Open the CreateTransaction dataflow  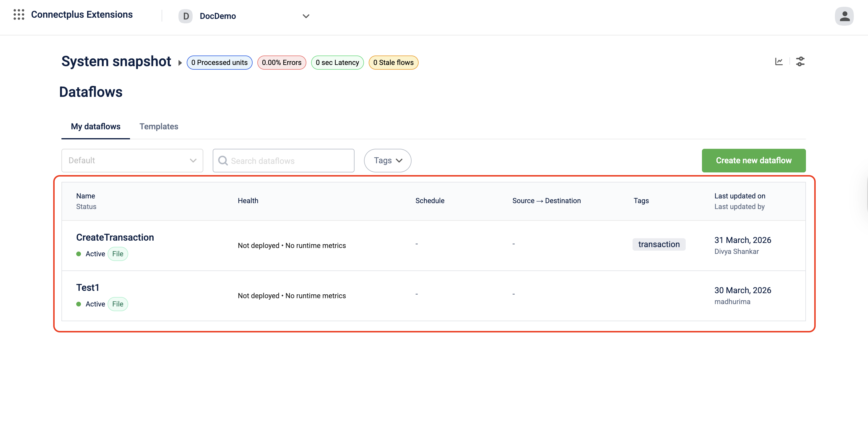coord(115,237)
